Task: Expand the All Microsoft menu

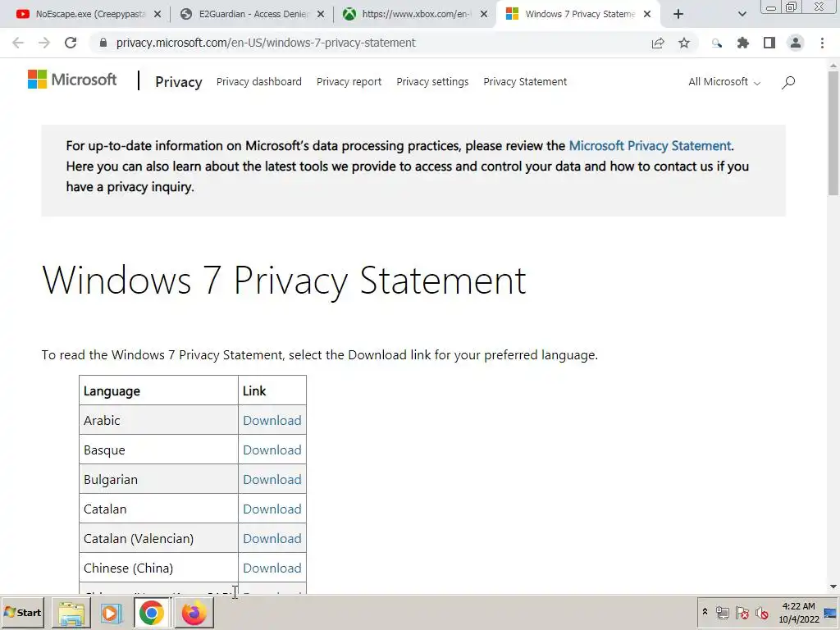Action: tap(724, 82)
